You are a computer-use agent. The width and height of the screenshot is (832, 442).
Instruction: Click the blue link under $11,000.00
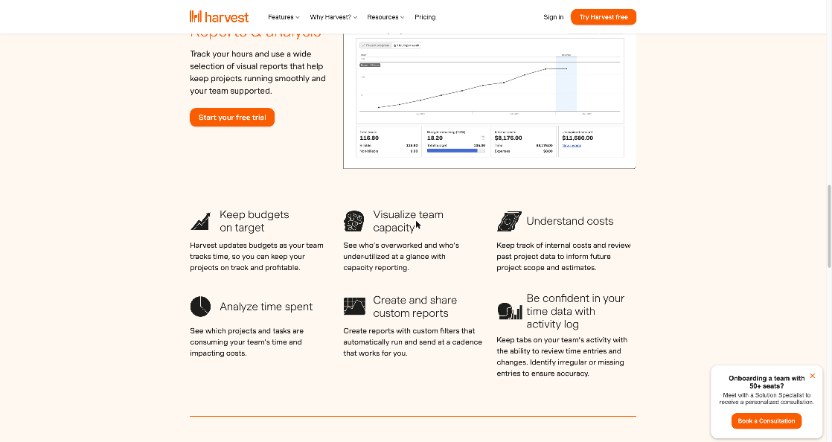point(571,145)
